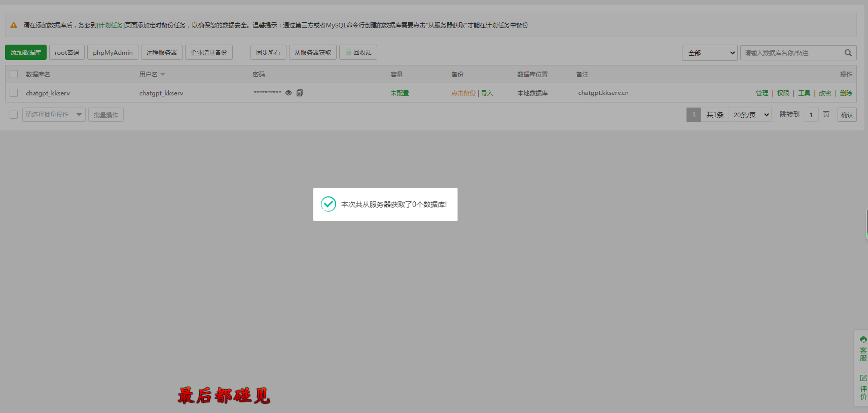The width and height of the screenshot is (868, 413).
Task: Open the root密码 settings
Action: point(67,52)
